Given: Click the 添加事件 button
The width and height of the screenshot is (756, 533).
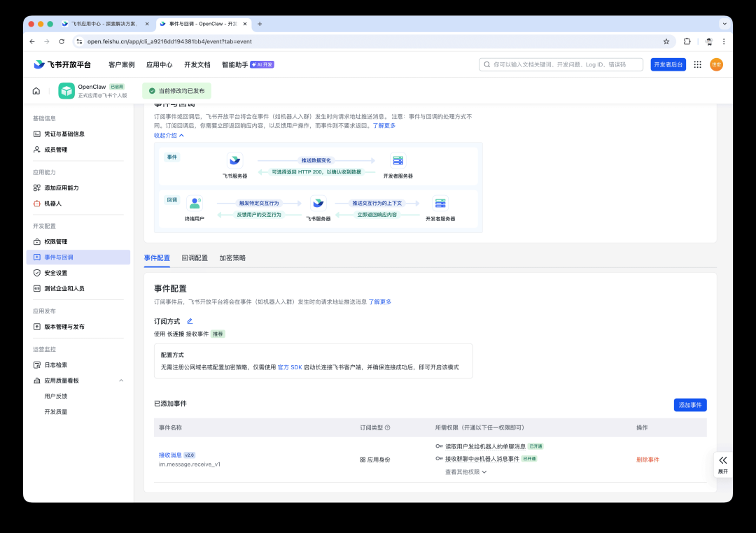Looking at the screenshot, I should coord(690,405).
